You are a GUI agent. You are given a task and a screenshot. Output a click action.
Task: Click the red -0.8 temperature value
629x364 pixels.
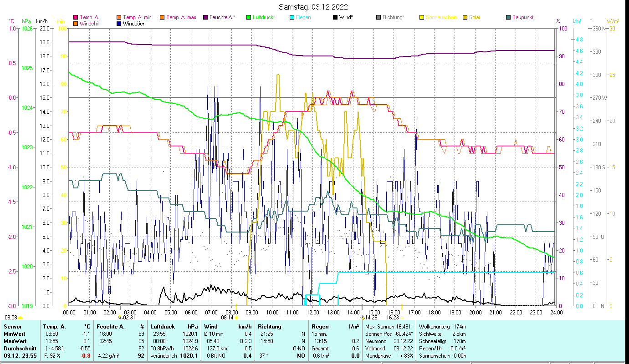(85, 356)
